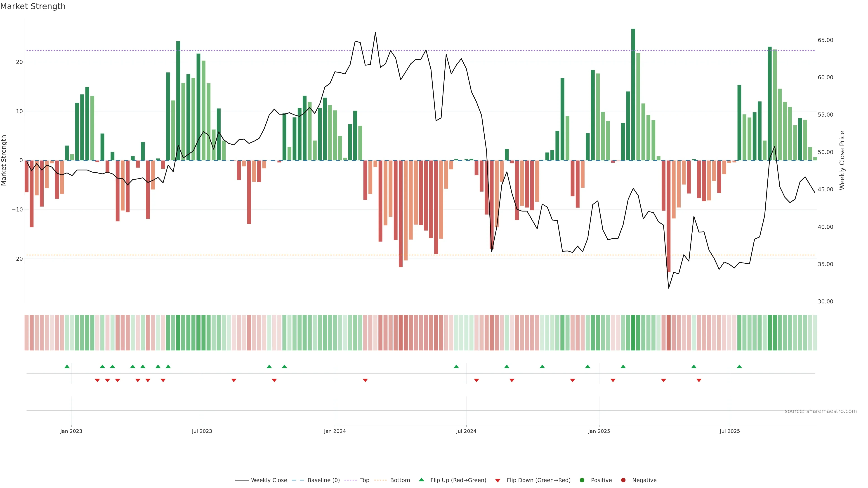Click the Positive green circle legend icon
Screen dimensions: 868x488
coord(582,480)
